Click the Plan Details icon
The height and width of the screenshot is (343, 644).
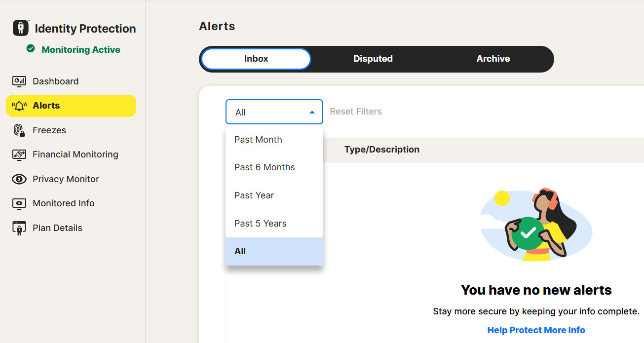[x=19, y=228]
